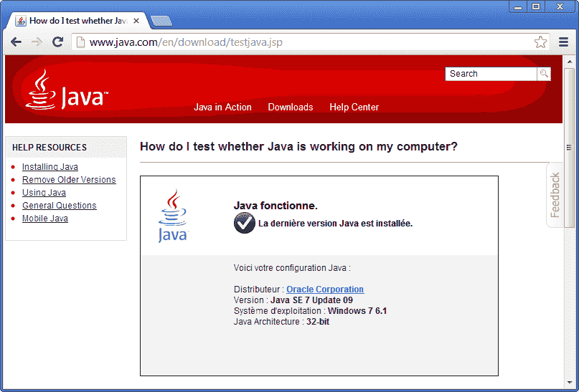Open the Feedback side tab
Image resolution: width=579 pixels, height=392 pixels.
click(x=555, y=195)
